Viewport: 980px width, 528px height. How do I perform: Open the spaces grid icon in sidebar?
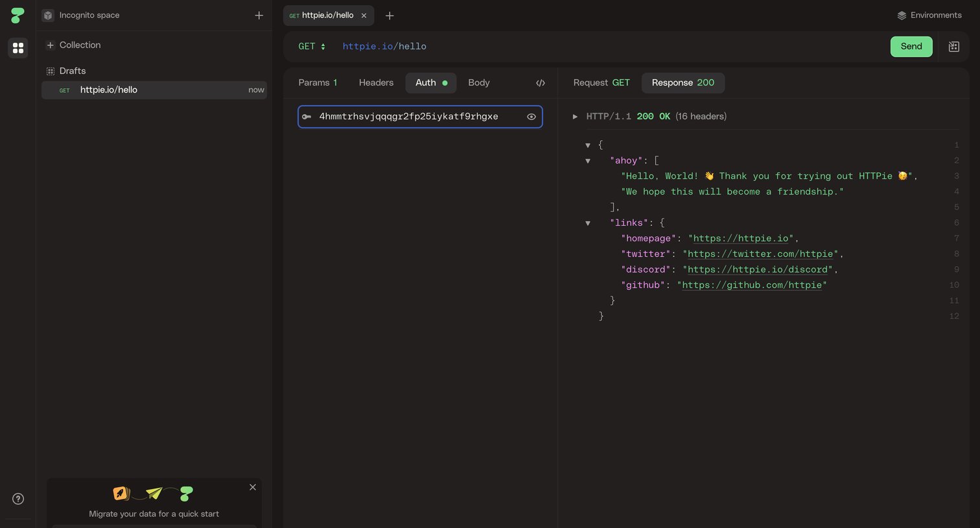click(18, 48)
